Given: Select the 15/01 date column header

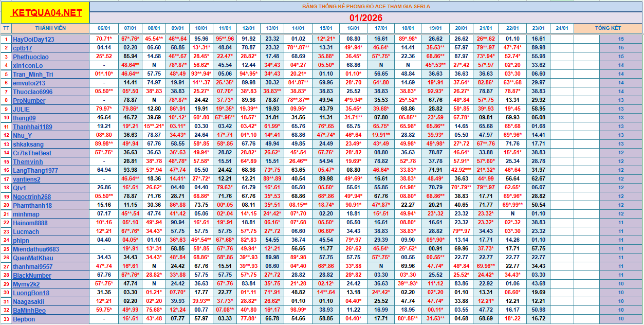Looking at the screenshot, I should click(x=326, y=28).
